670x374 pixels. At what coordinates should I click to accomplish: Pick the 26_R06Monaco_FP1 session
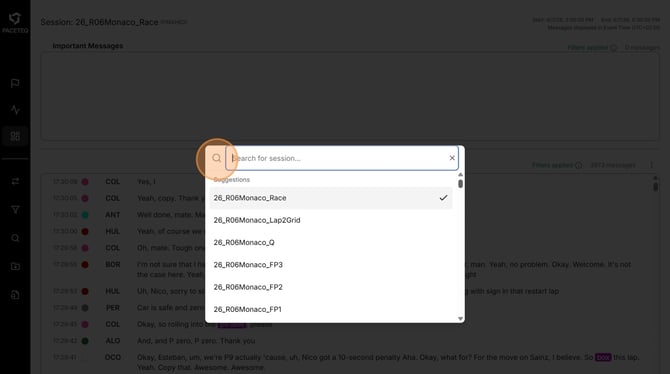[x=331, y=309]
